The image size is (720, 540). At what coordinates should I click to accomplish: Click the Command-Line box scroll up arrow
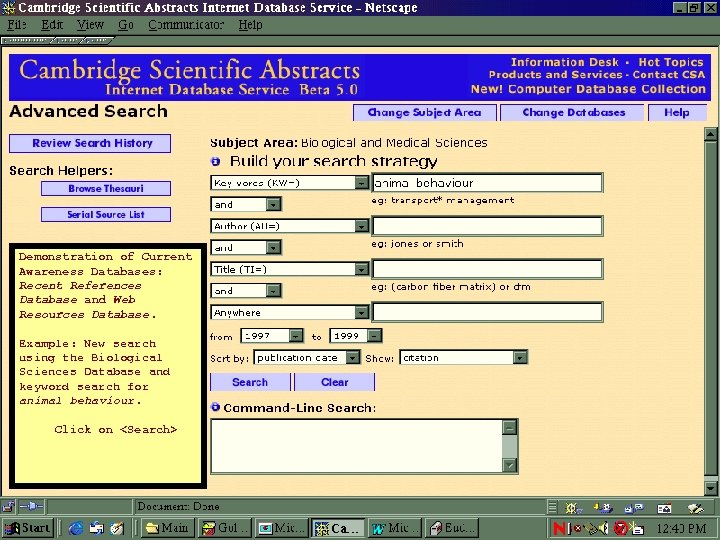[x=510, y=428]
